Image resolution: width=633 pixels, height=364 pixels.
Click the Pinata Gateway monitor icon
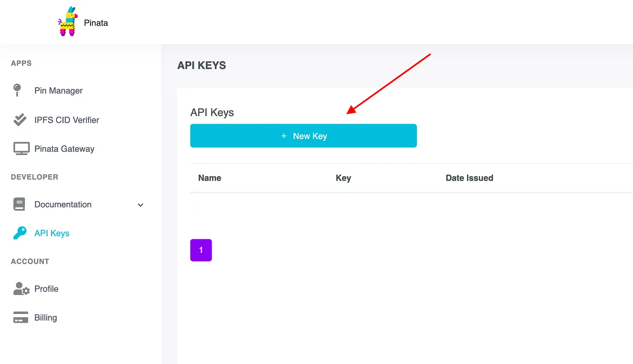coord(21,149)
